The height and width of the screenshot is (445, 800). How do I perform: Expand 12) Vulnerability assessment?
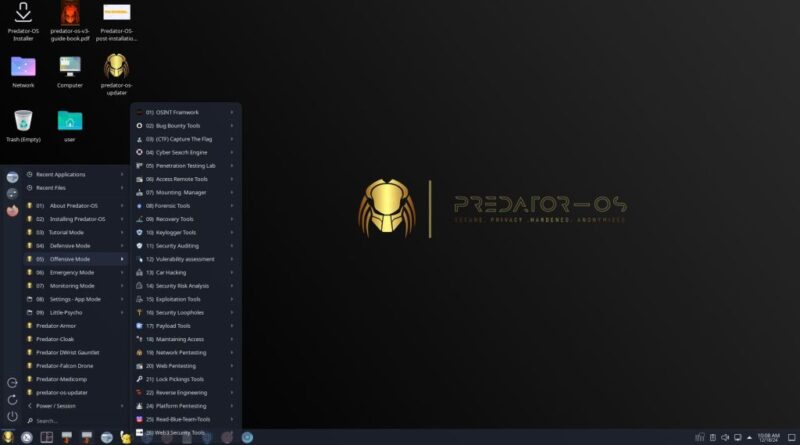186,259
